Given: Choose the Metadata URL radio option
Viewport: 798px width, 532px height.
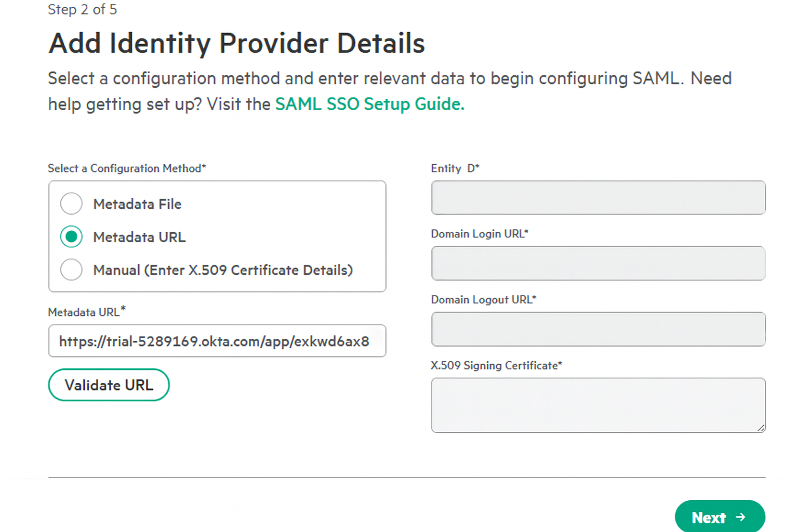Looking at the screenshot, I should point(71,237).
